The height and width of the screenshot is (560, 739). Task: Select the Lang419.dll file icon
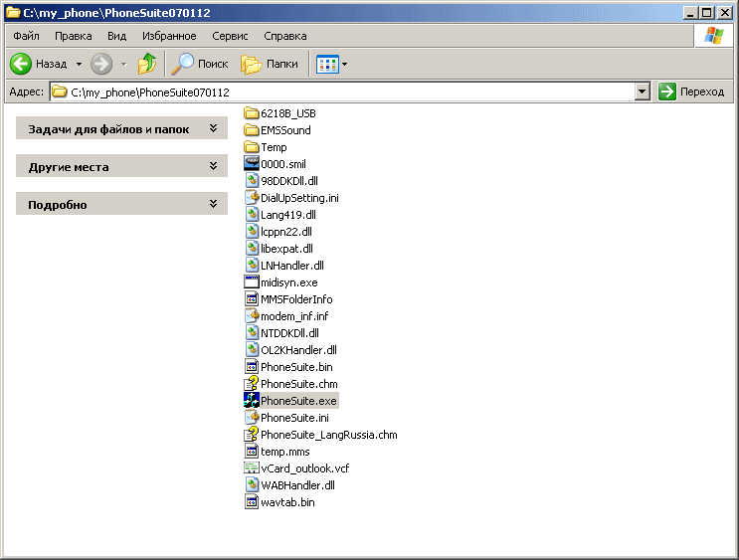pyautogui.click(x=252, y=215)
